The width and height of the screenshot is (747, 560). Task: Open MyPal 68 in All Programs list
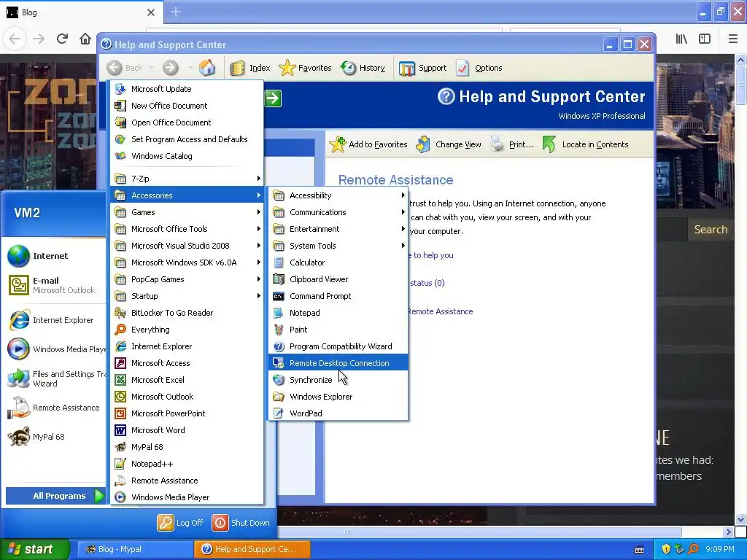coord(187,447)
